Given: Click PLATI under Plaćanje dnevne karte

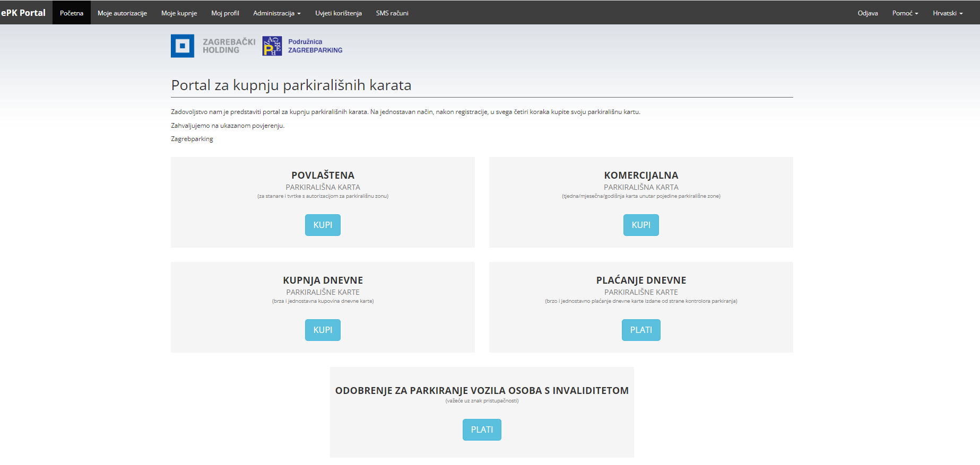Looking at the screenshot, I should coord(641,330).
